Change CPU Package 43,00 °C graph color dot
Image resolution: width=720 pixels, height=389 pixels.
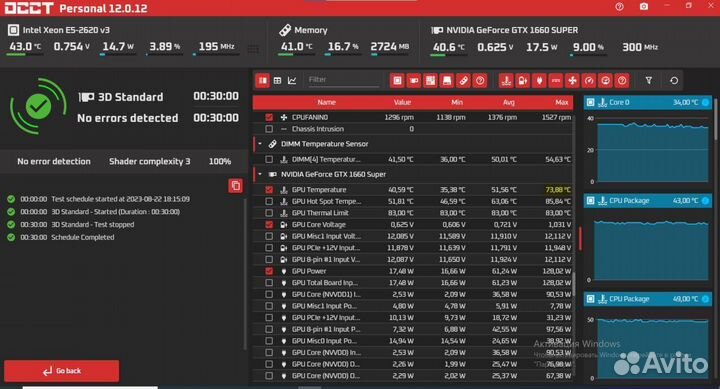[705, 200]
